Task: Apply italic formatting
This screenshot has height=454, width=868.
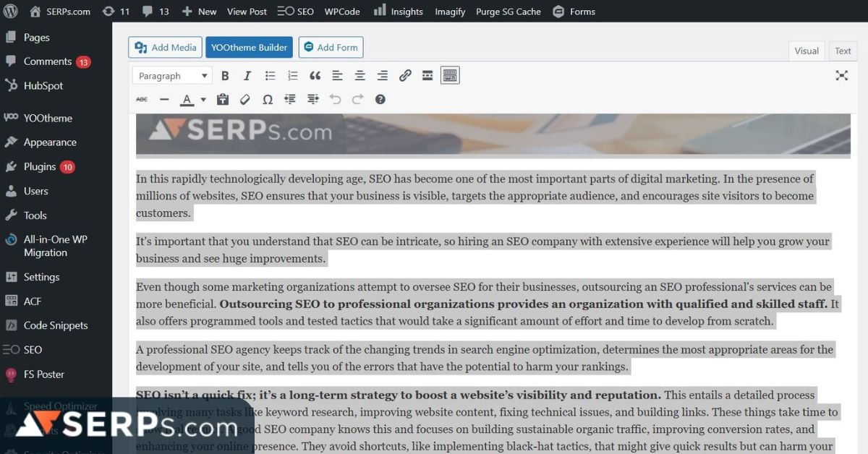Action: (x=247, y=75)
